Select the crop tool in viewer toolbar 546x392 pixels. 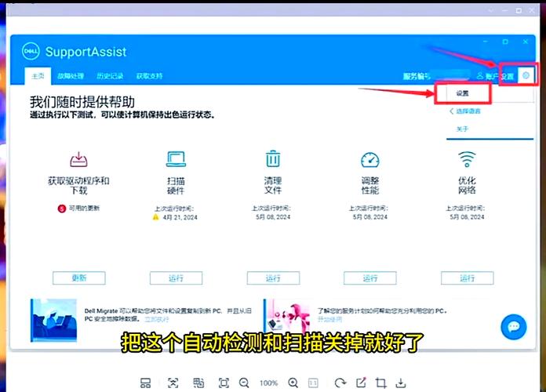coord(381,383)
